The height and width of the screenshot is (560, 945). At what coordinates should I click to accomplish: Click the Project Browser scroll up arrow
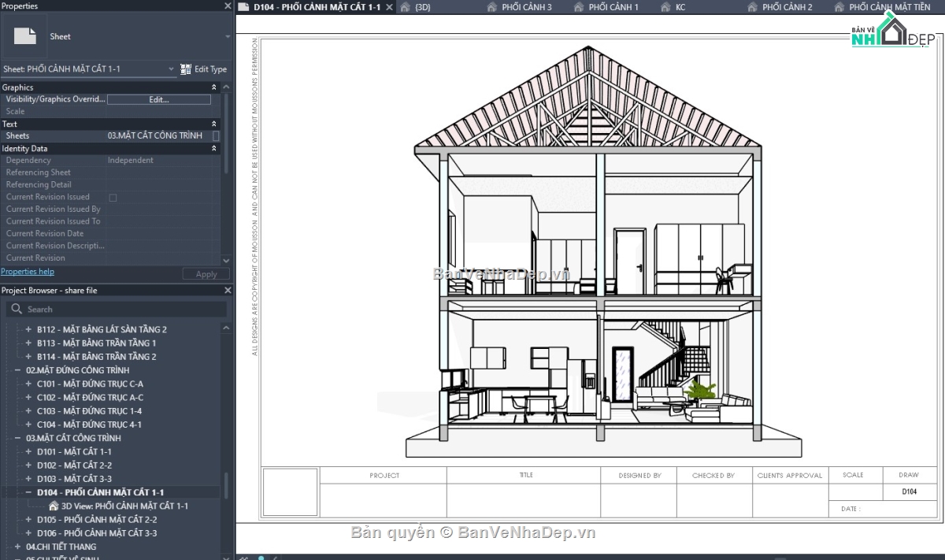pyautogui.click(x=227, y=327)
